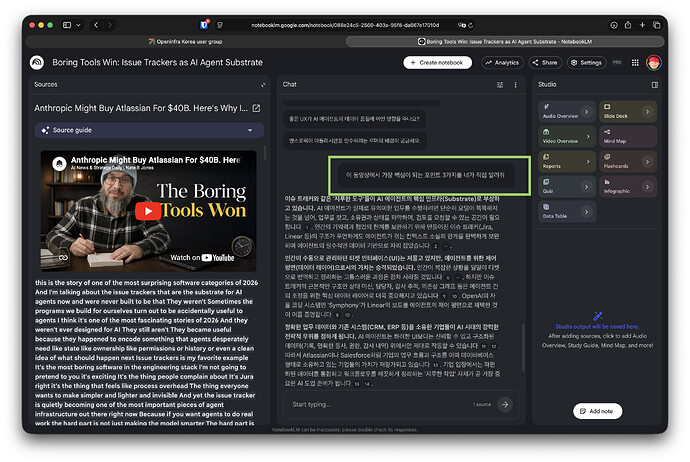The width and height of the screenshot is (690, 462).
Task: Expand Audio Overview options arrow
Action: (586, 112)
